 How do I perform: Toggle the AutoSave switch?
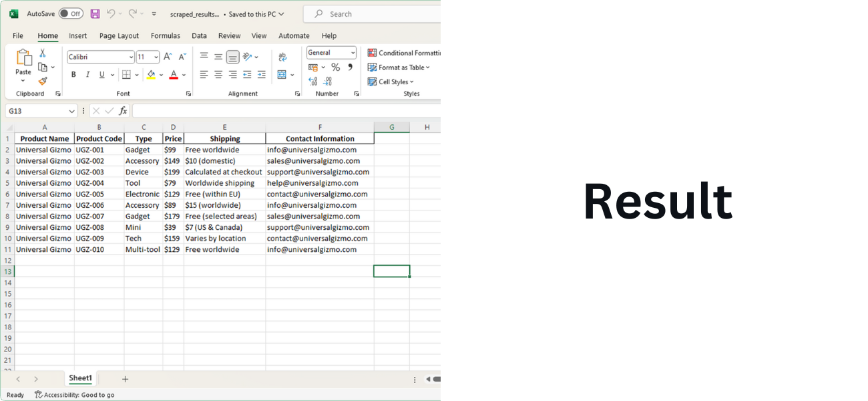(x=71, y=13)
